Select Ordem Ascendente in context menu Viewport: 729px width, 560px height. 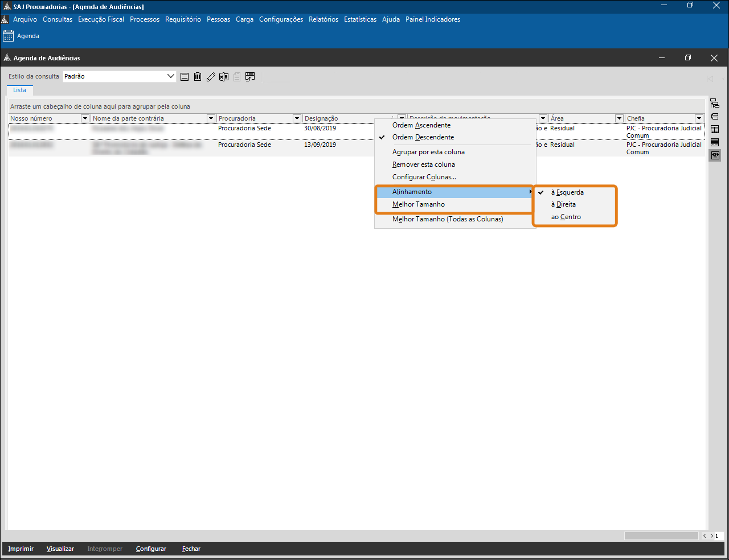(421, 125)
